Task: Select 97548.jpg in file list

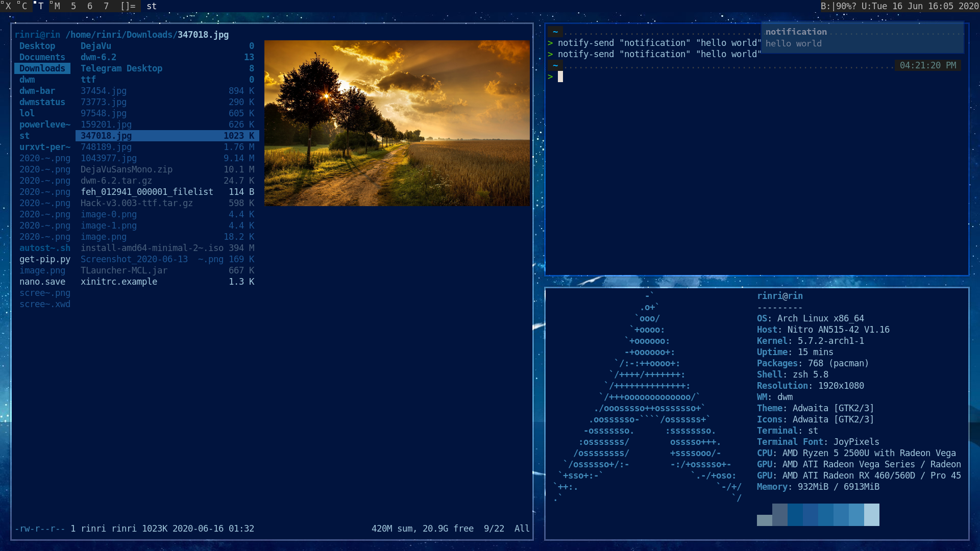Action: coord(167,113)
